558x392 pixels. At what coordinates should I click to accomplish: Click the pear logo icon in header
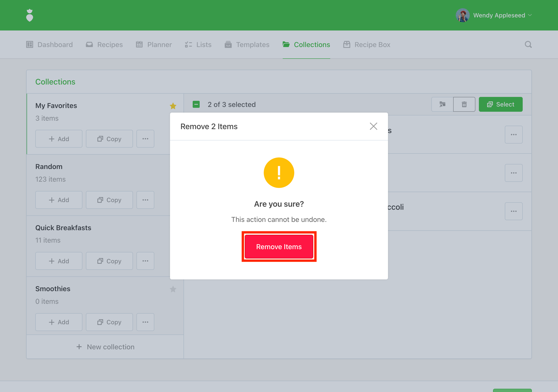coord(29,15)
